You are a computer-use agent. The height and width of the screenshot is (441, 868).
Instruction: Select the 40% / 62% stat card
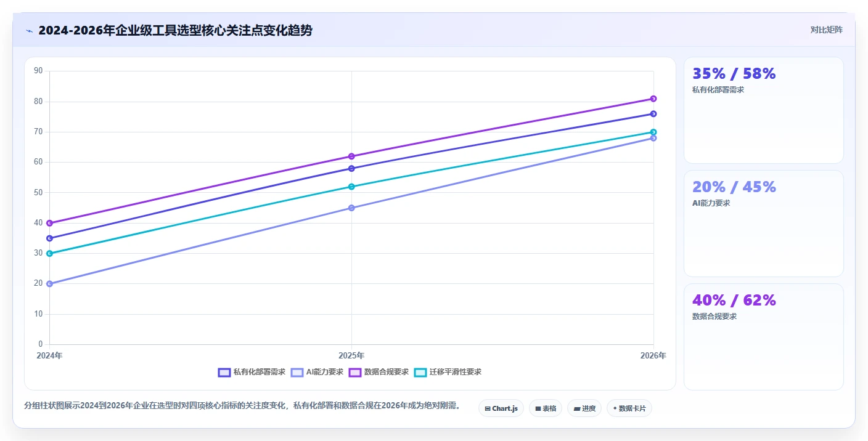click(x=763, y=337)
